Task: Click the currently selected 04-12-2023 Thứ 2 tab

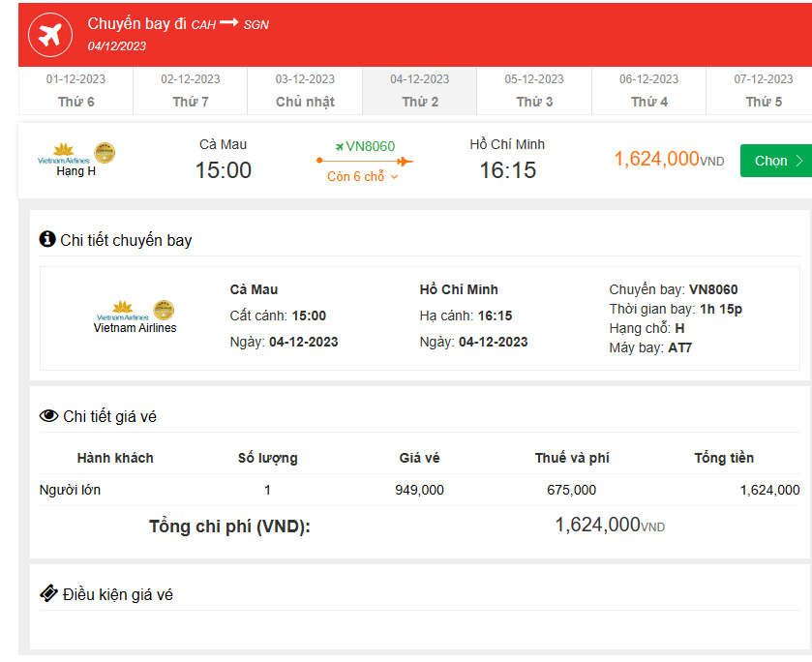Action: (x=419, y=89)
